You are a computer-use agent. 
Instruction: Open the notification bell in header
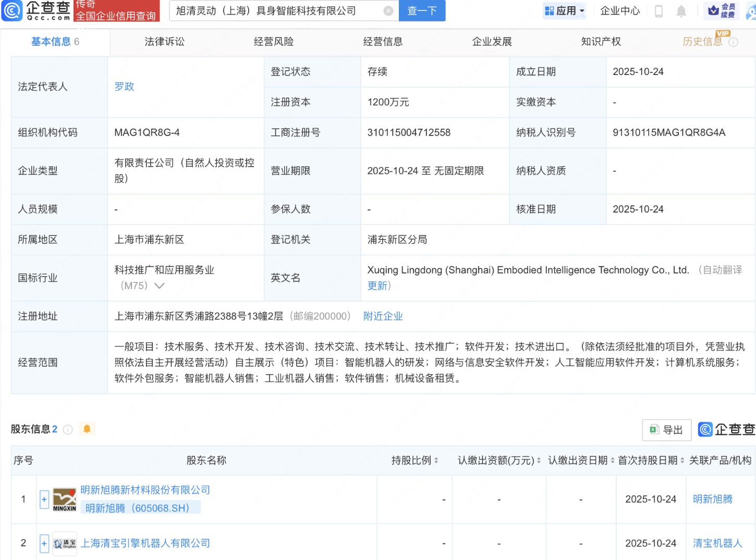[681, 11]
